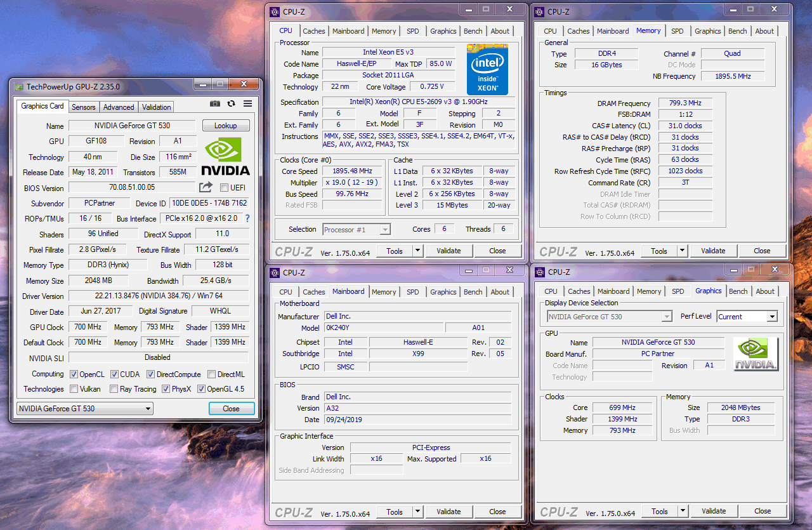This screenshot has height=530, width=812.
Task: Open the GPU-Z graphics card selection dropdown
Action: pyautogui.click(x=85, y=409)
